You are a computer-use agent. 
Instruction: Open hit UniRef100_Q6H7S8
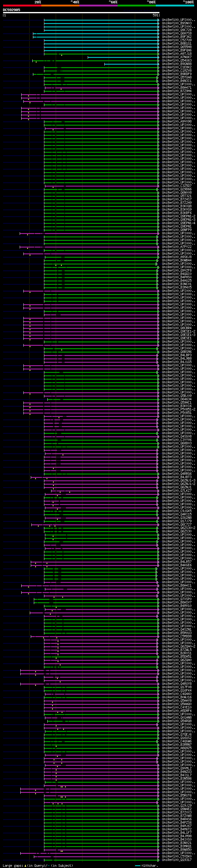pos(177,34)
